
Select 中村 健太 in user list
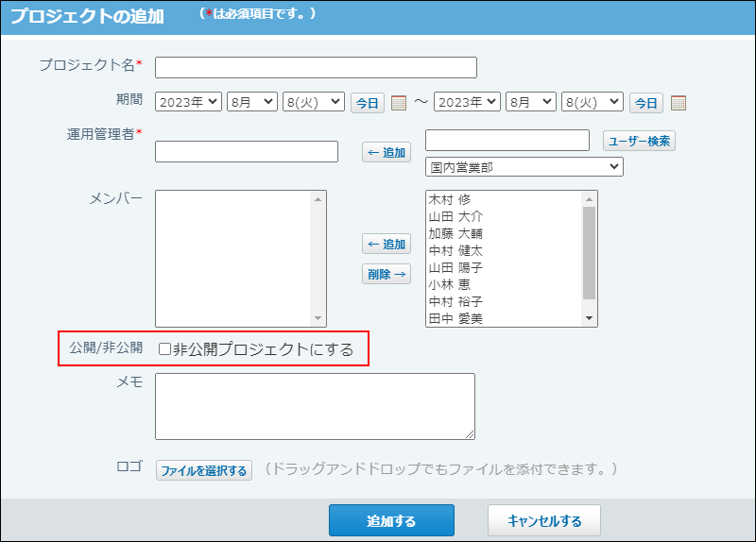coord(504,250)
